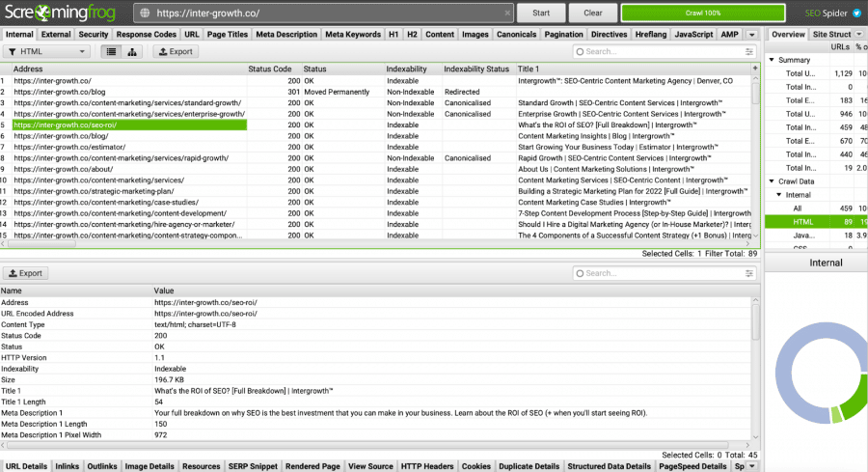Click the Crawl 100% progress bar
This screenshot has height=472, width=868.
703,13
